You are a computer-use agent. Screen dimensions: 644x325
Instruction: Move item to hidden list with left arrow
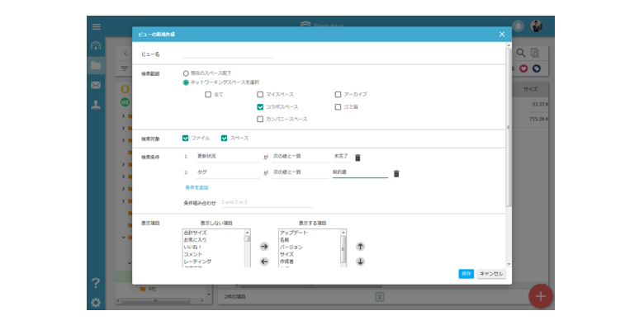tap(264, 261)
